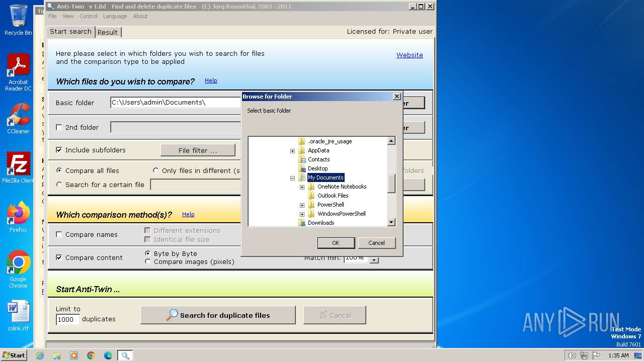Cancel the Browse for Folder dialog
This screenshot has height=362, width=644.
[376, 242]
